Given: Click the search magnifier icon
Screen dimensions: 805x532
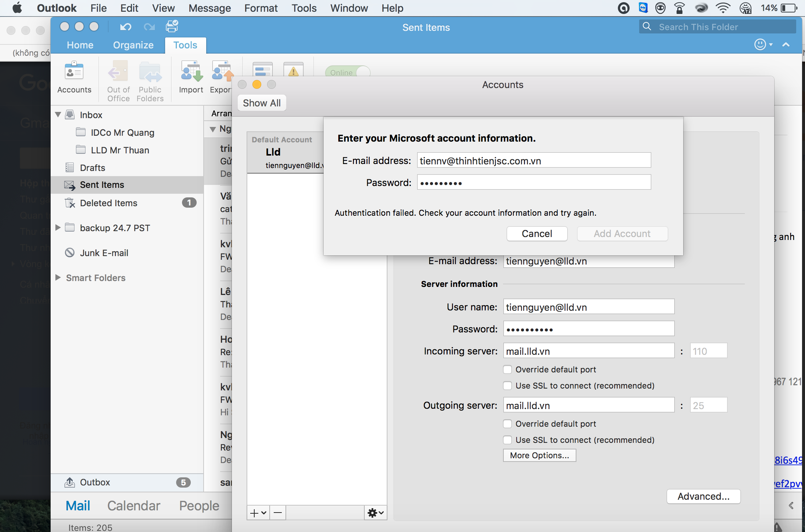Looking at the screenshot, I should click(x=647, y=26).
